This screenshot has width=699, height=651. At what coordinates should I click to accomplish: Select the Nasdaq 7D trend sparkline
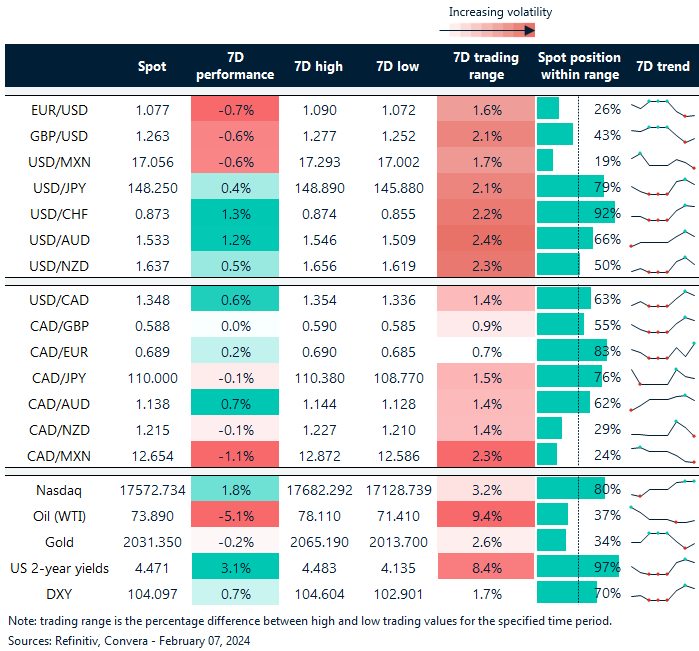[660, 489]
